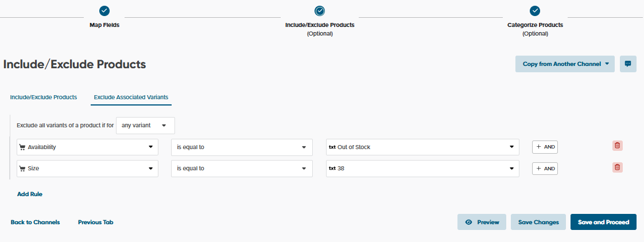
Task: Click the Save and Proceed button
Action: pos(603,223)
